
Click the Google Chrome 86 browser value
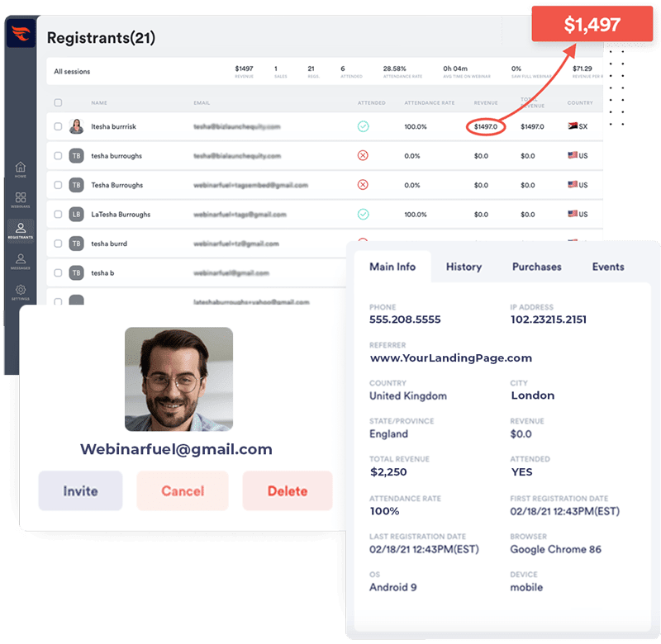pyautogui.click(x=555, y=549)
